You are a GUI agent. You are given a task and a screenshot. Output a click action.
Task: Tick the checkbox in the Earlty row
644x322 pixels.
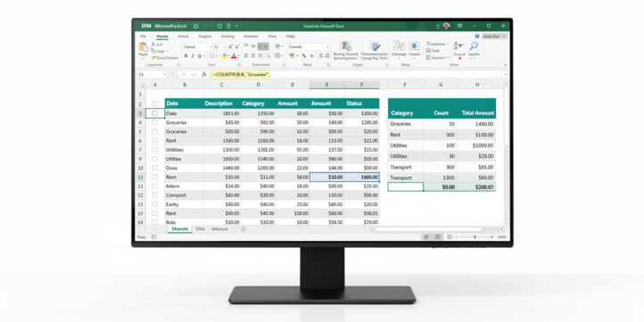pyautogui.click(x=155, y=204)
